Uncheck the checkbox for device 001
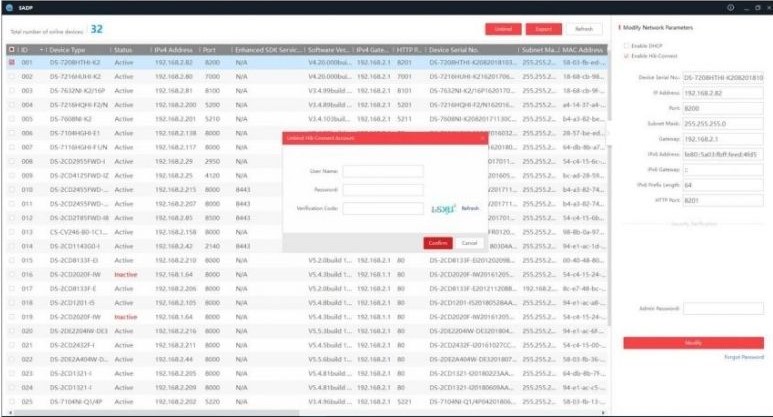The height and width of the screenshot is (417, 773). click(11, 63)
